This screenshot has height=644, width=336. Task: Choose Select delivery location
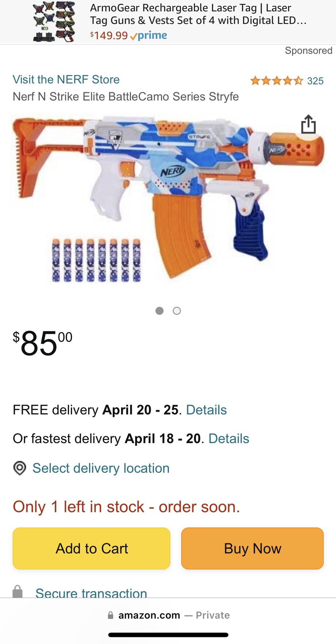pos(101,468)
